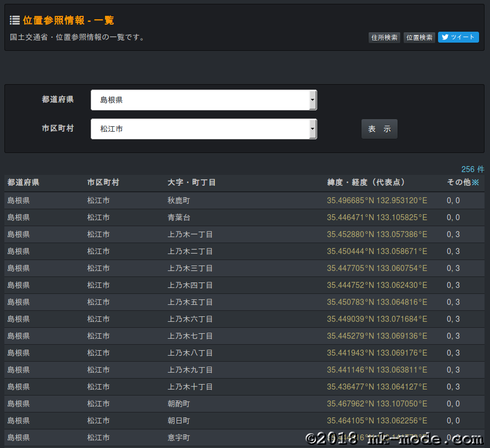
Task: Select the coordinates for 朝酌町
Action: tap(377, 404)
